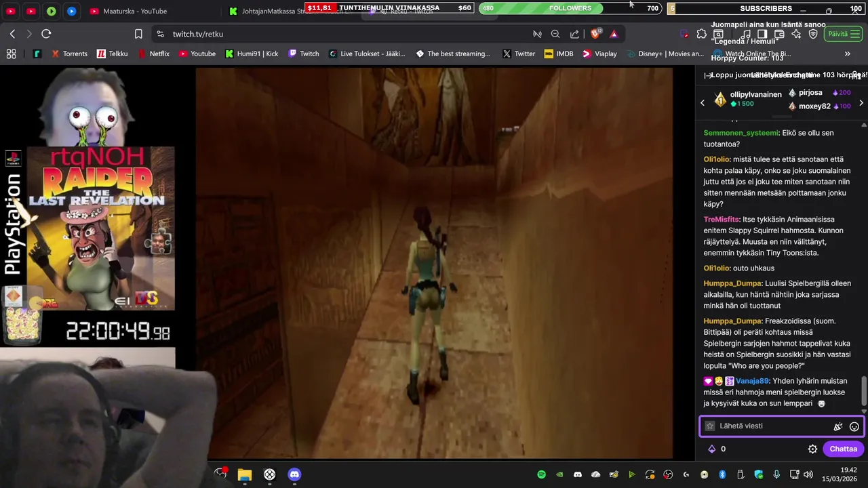
Task: Open Vanaja89 chat username
Action: click(x=753, y=381)
